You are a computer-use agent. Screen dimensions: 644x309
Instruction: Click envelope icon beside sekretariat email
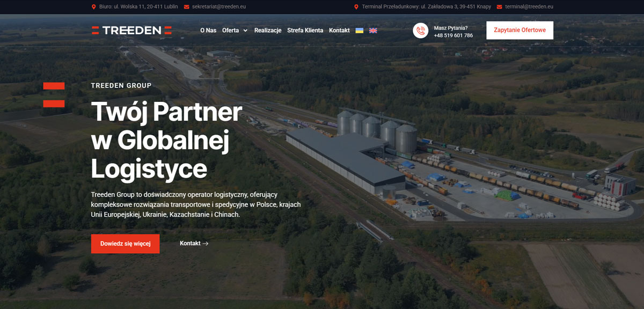pyautogui.click(x=187, y=7)
